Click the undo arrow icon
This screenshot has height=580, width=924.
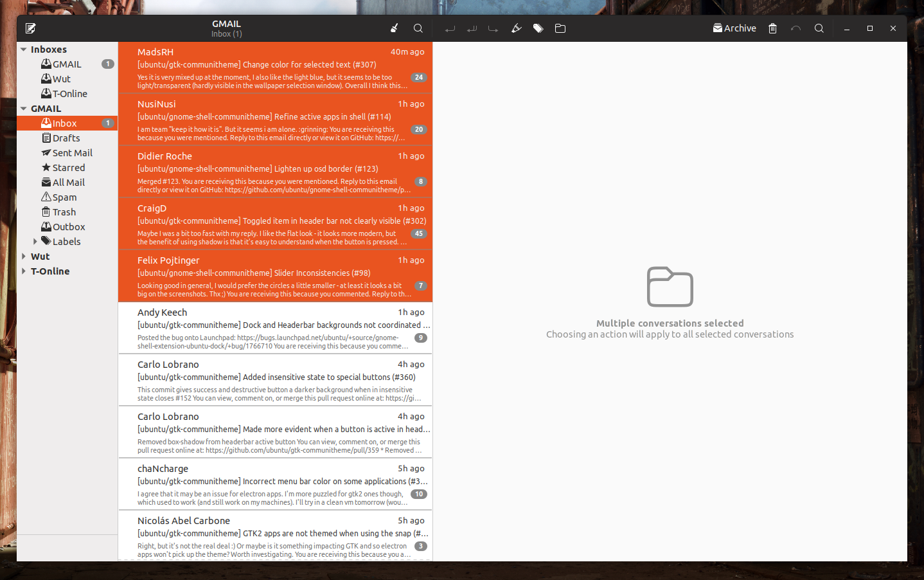795,28
